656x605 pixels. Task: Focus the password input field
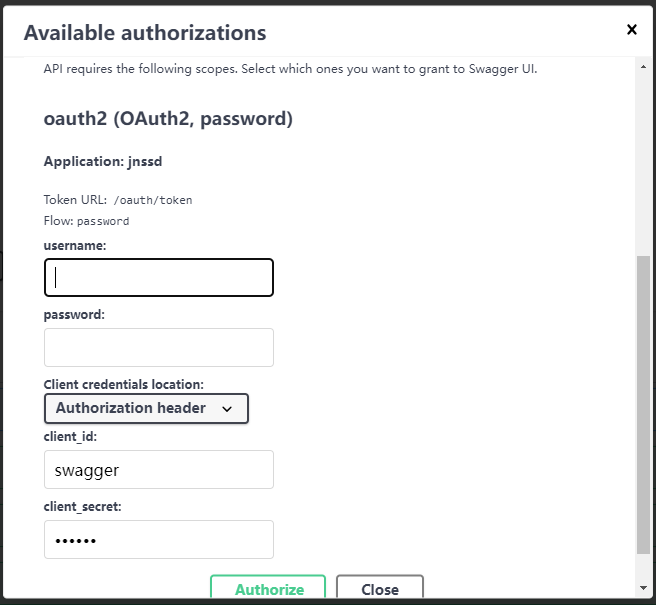click(x=159, y=348)
